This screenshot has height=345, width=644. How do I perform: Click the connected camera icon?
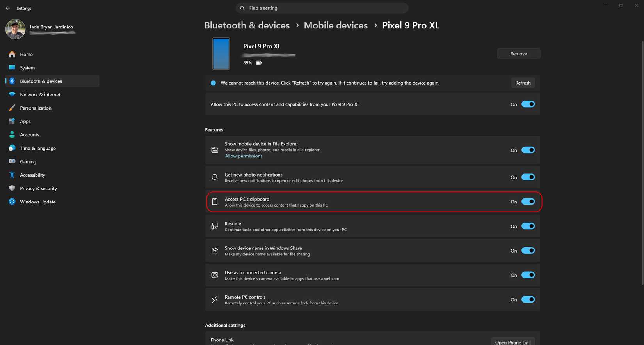(x=215, y=275)
